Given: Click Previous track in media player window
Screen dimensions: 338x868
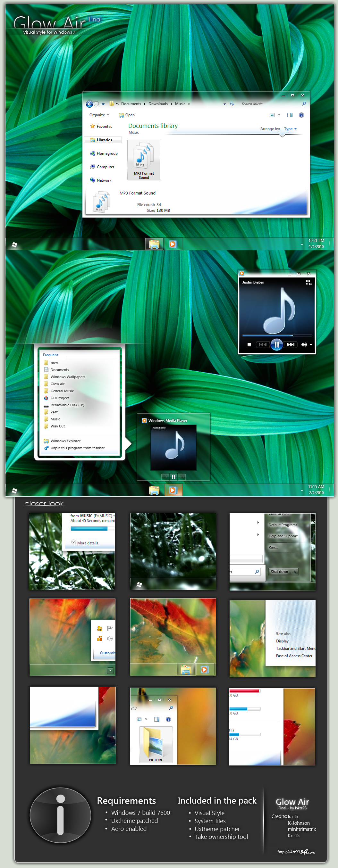Looking at the screenshot, I should coord(263,344).
